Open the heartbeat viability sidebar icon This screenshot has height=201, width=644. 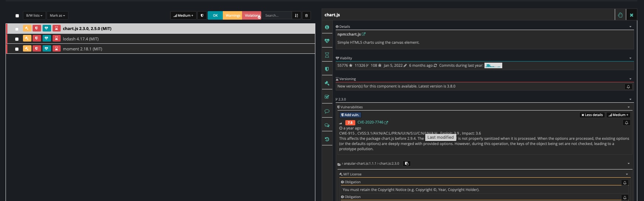pos(327,41)
